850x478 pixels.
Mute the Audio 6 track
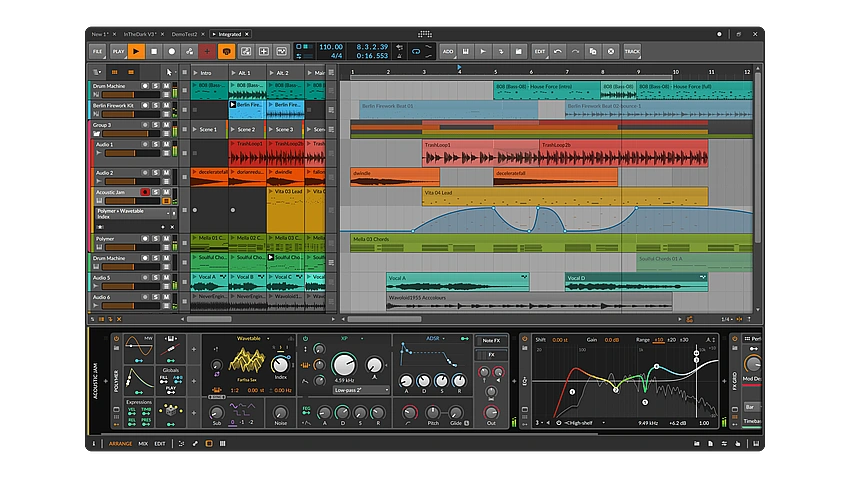coord(166,298)
